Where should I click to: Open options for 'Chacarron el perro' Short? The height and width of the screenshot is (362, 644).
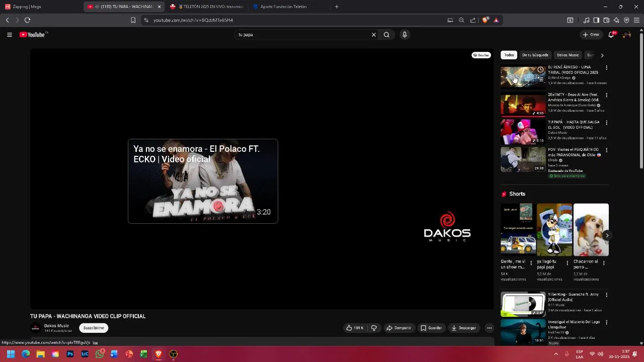tap(604, 262)
